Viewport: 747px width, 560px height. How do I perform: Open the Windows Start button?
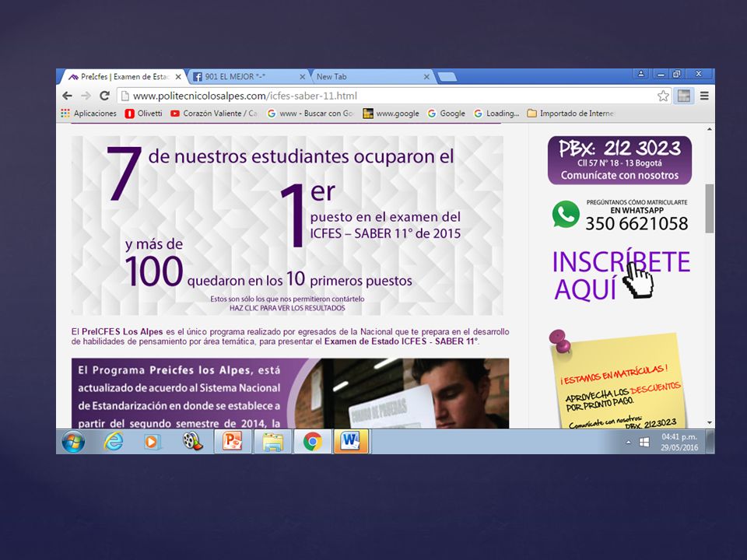(73, 442)
